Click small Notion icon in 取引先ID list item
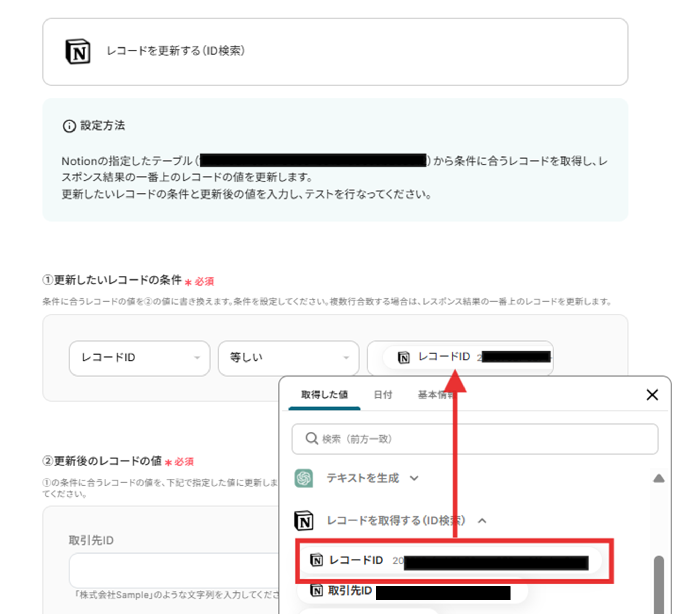 (x=316, y=590)
